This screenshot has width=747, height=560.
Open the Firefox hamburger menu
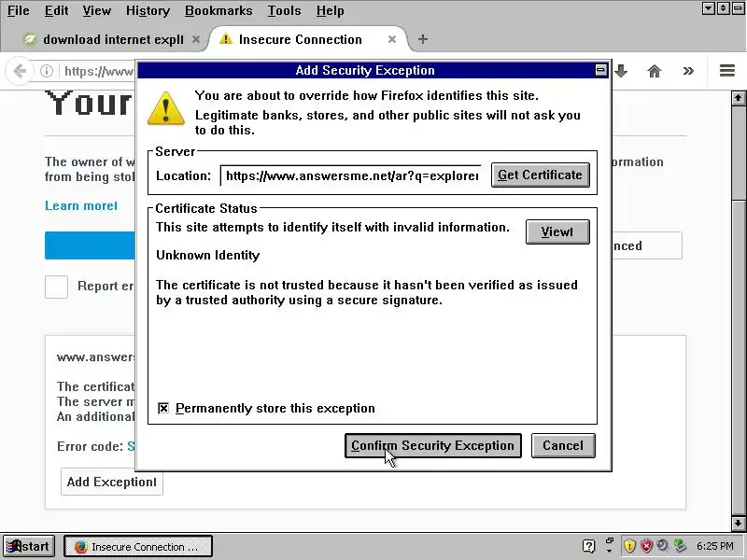click(x=727, y=71)
